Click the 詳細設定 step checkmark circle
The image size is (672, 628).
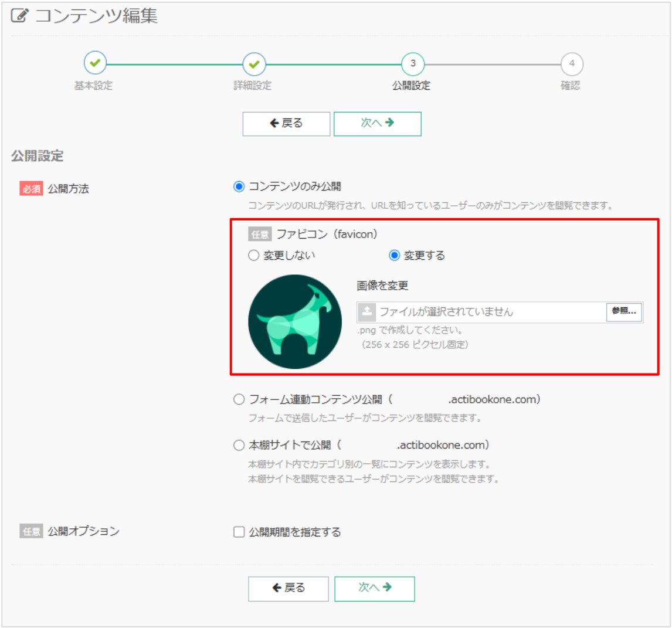[254, 63]
